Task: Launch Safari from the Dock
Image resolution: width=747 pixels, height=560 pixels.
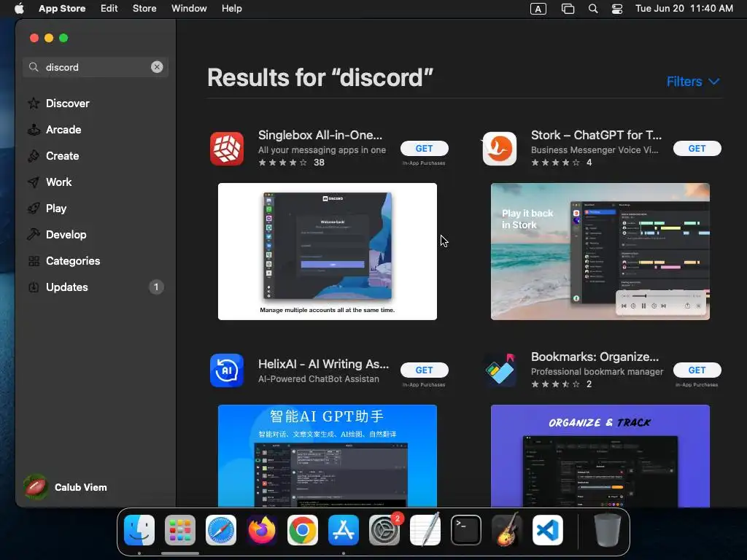Action: point(221,530)
